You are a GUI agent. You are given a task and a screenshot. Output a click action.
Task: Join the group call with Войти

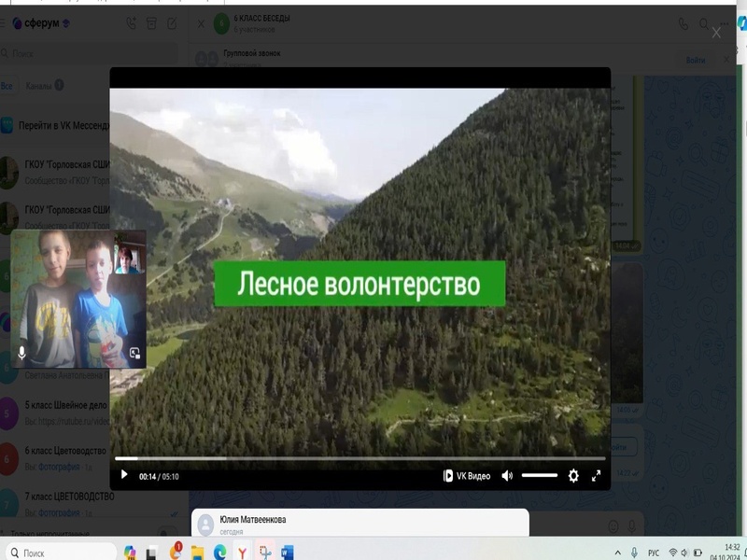695,60
